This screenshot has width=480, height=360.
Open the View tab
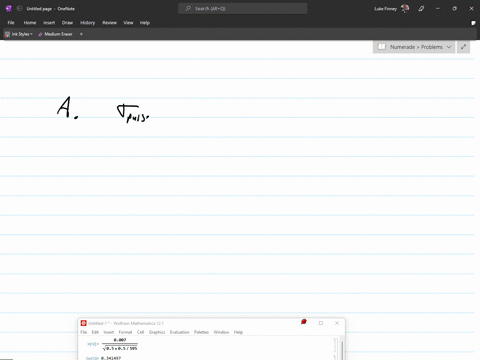(128, 23)
